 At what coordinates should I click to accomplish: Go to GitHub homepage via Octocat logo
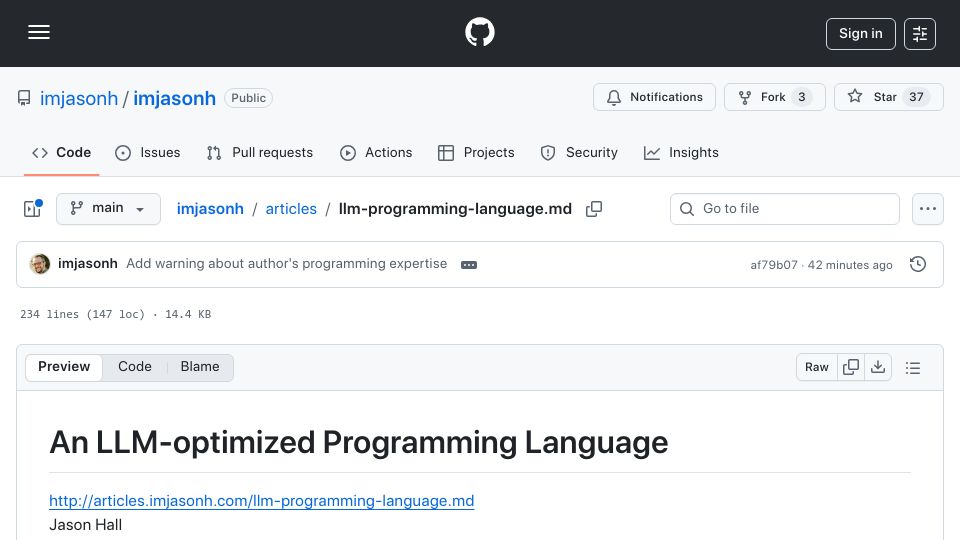[x=479, y=32]
